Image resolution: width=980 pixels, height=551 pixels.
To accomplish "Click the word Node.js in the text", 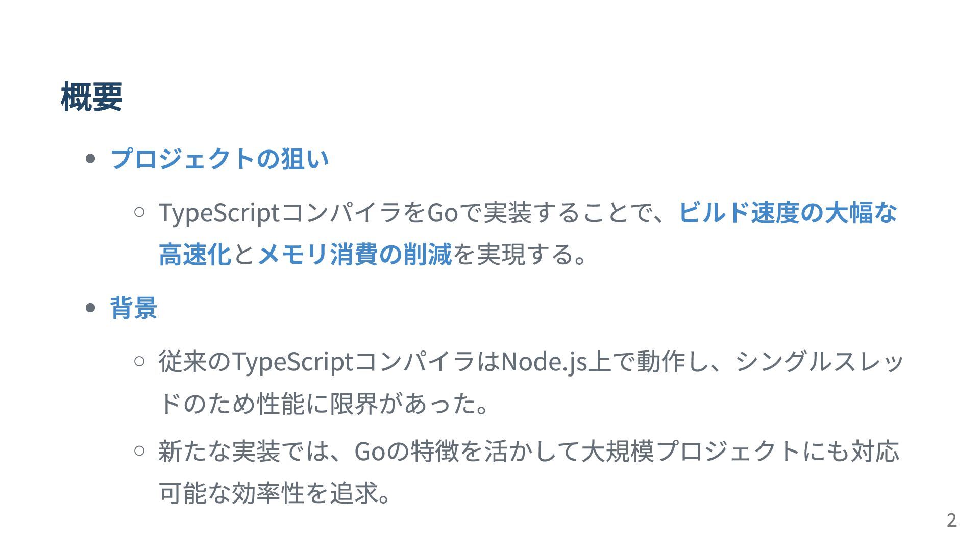I will point(544,362).
